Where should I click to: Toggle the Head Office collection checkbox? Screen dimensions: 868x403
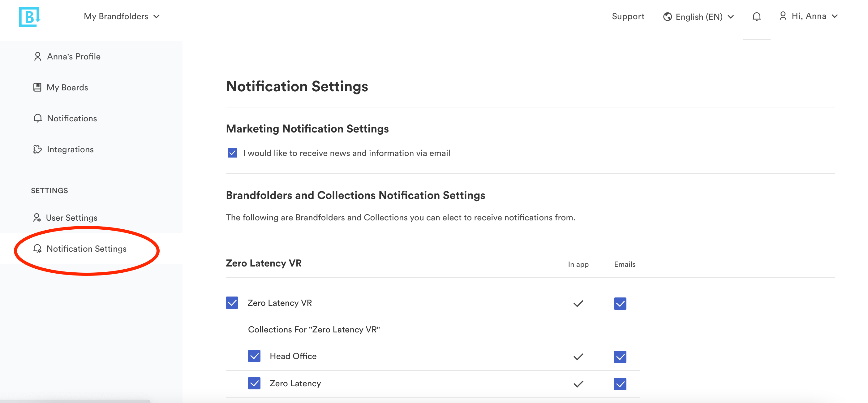(x=254, y=356)
